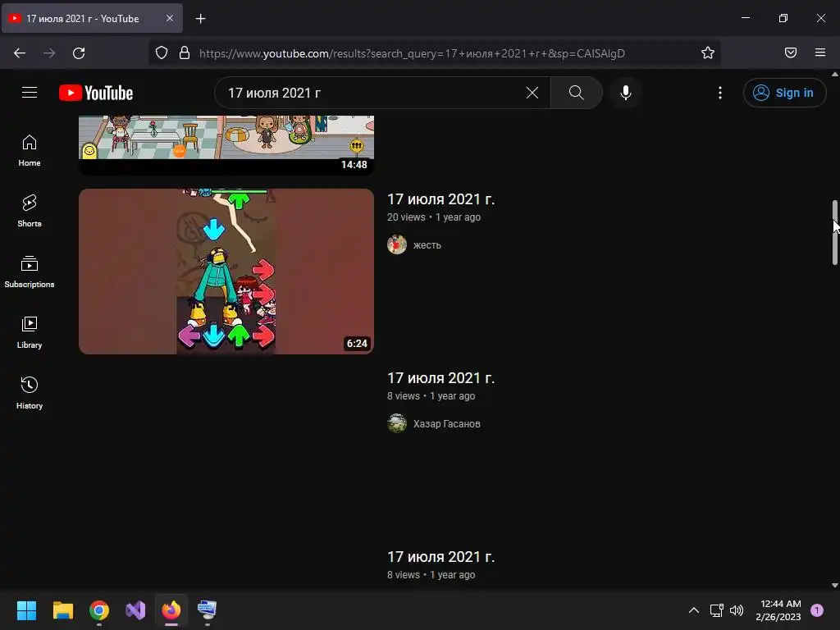Screen dimensions: 840x630
Task: Open Shorts in the sidebar
Action: point(30,211)
